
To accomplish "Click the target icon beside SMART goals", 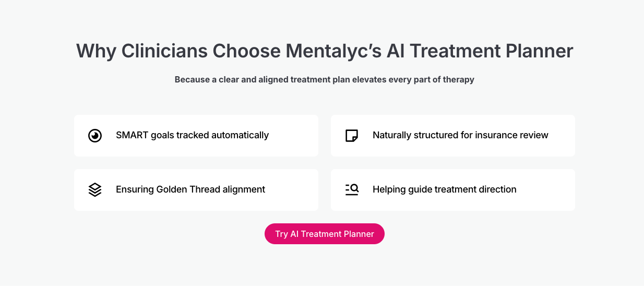I will (x=95, y=136).
